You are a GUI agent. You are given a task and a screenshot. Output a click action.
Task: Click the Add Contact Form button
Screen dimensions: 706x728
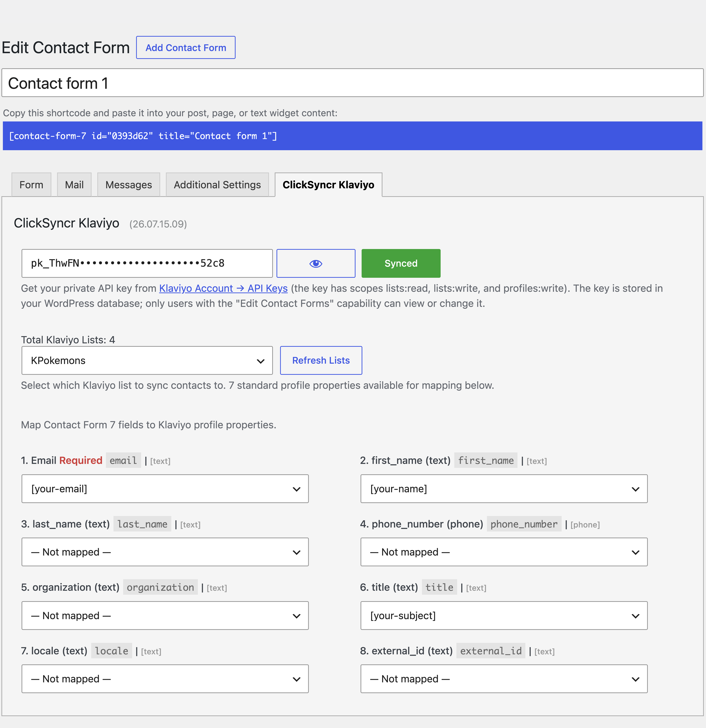(186, 48)
